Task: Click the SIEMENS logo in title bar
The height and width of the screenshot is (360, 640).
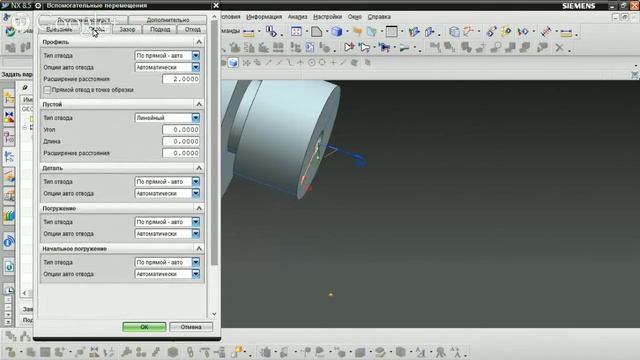Action: pyautogui.click(x=578, y=6)
